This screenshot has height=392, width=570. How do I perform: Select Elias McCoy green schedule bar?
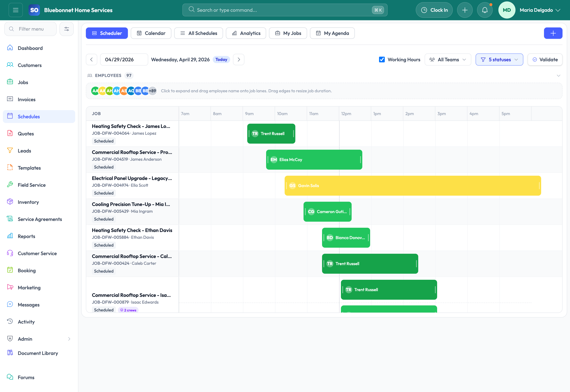314,160
